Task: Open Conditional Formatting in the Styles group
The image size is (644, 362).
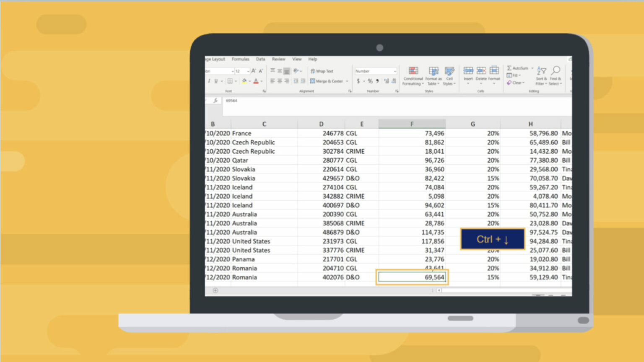Action: [x=413, y=75]
